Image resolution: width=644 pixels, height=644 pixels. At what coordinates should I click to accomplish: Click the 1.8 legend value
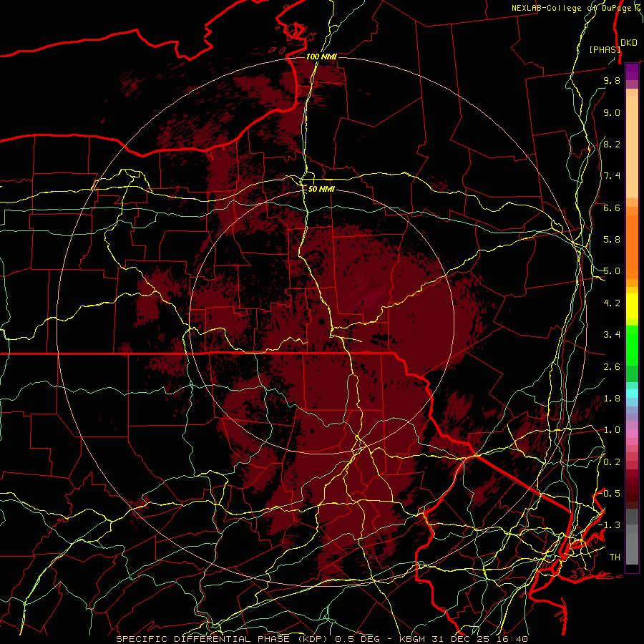612,399
